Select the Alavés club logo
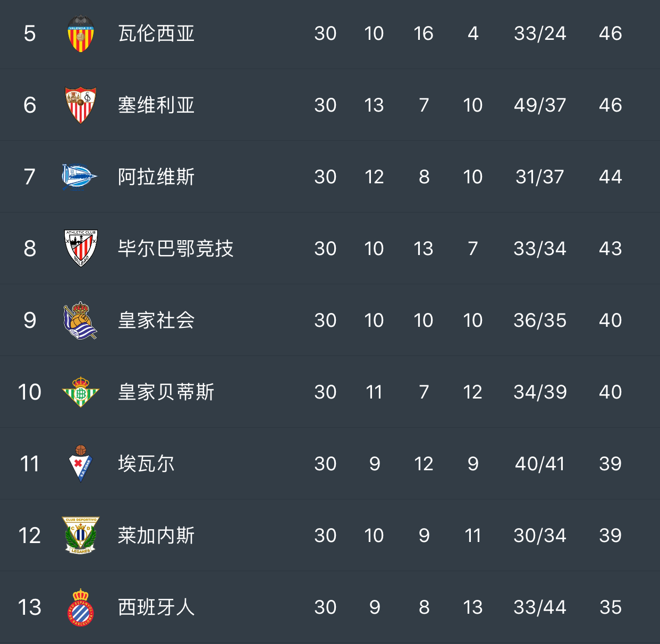 (x=80, y=177)
